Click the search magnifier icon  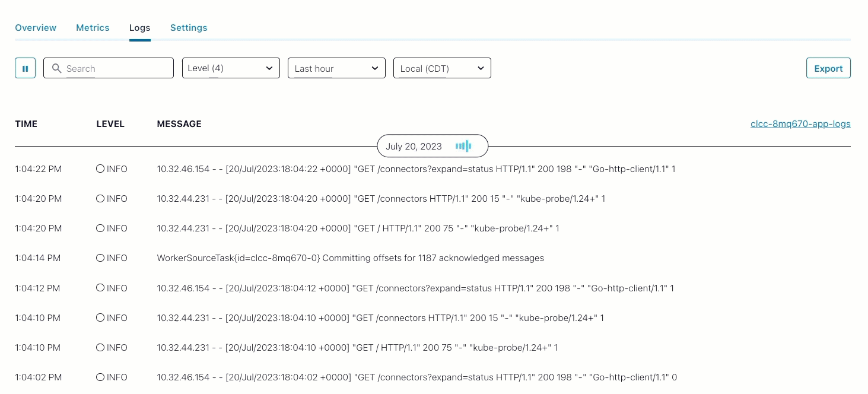click(x=57, y=68)
